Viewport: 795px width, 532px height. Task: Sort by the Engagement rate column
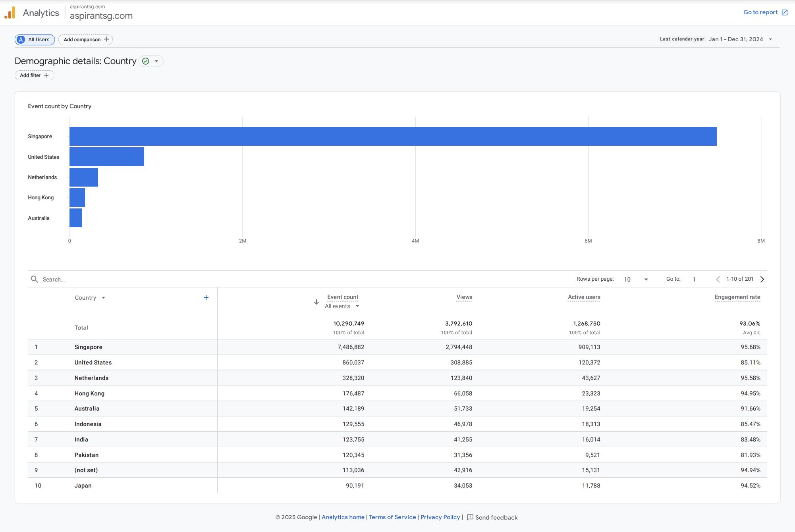click(x=737, y=297)
